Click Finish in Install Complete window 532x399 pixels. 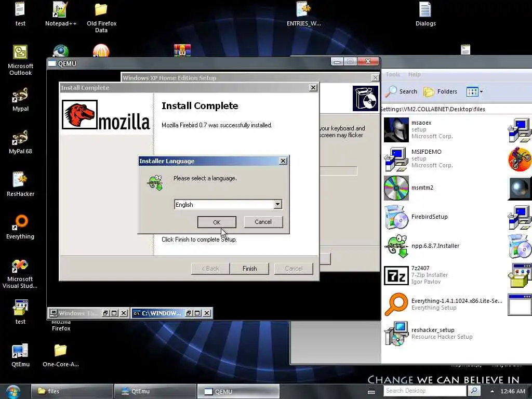pos(249,269)
